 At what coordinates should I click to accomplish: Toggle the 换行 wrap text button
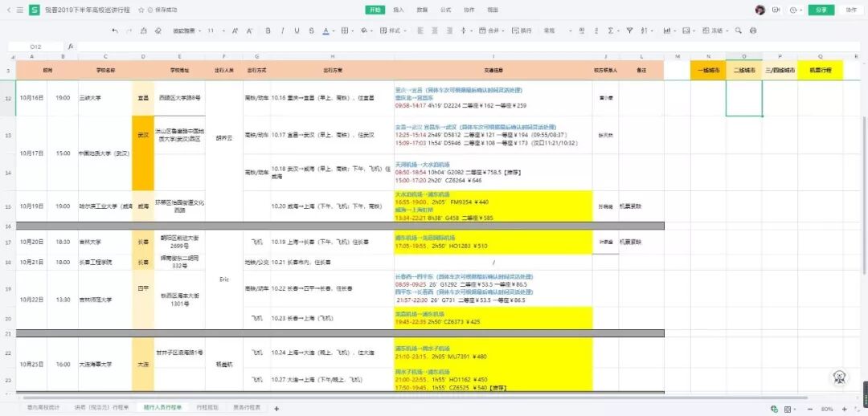click(522, 31)
